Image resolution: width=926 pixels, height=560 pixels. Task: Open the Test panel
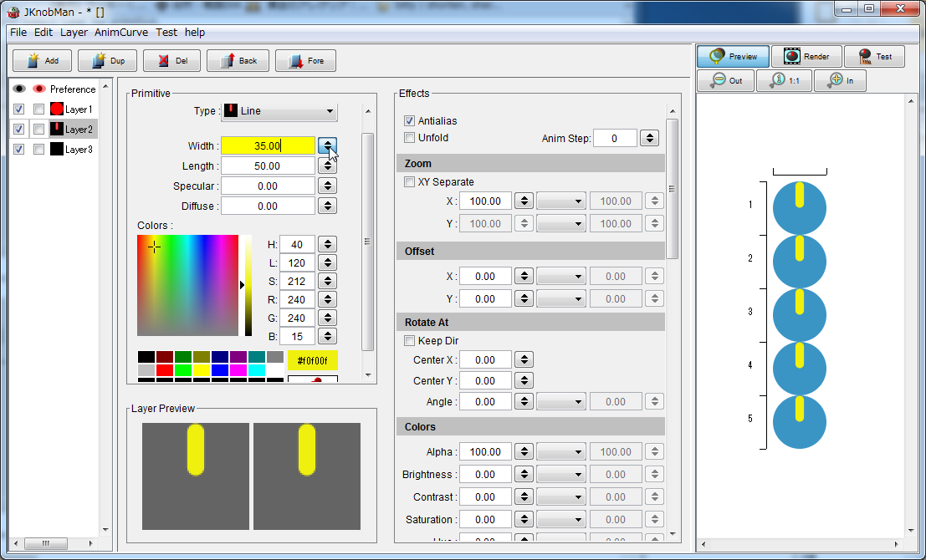coord(875,57)
